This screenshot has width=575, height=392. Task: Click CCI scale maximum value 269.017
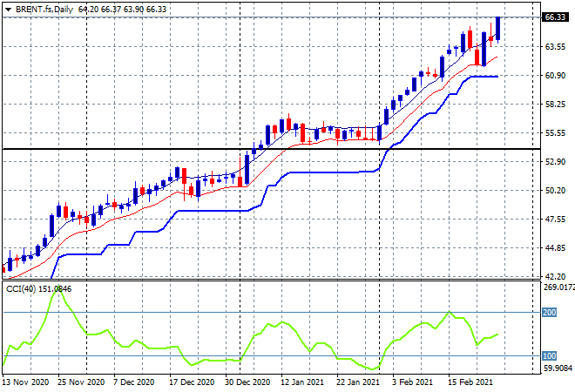[558, 287]
